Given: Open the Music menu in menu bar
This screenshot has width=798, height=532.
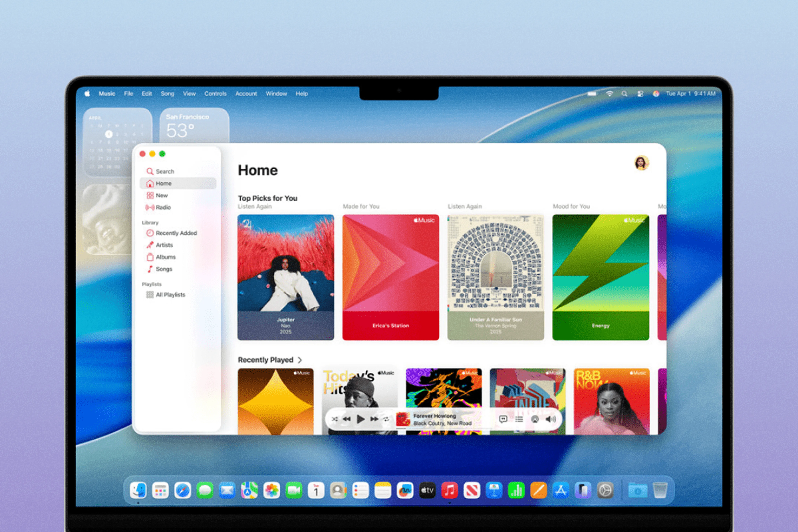Looking at the screenshot, I should point(107,94).
